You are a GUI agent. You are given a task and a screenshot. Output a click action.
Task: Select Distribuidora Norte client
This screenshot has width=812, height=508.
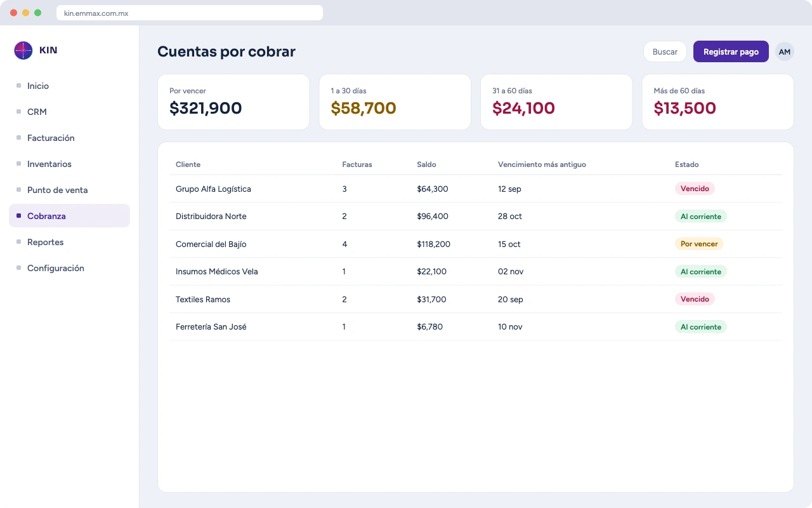[x=211, y=217]
